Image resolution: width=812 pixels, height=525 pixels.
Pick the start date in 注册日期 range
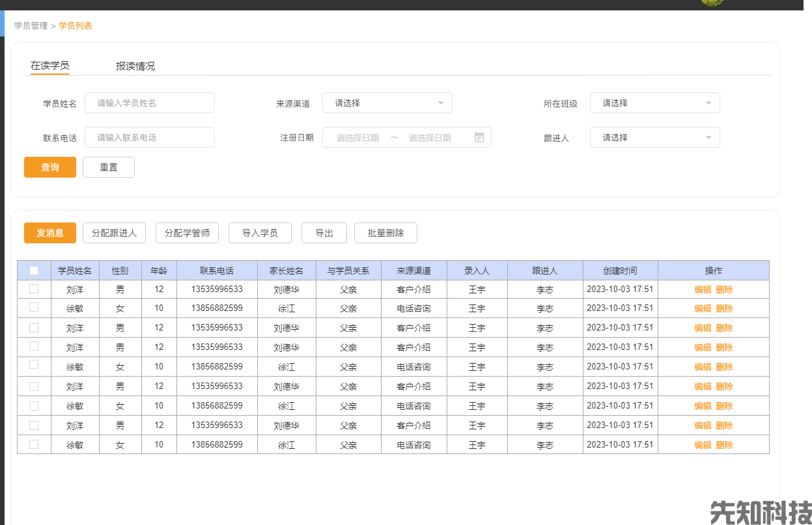point(357,138)
